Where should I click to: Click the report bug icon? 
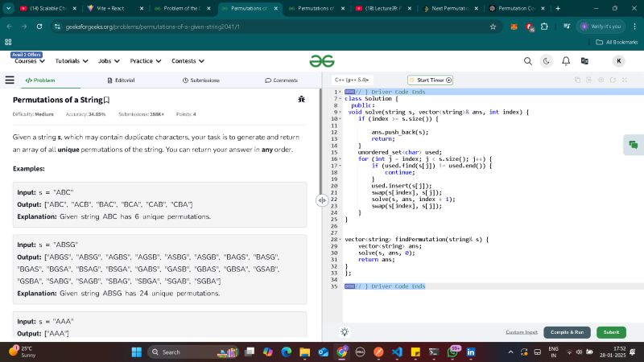pyautogui.click(x=300, y=99)
